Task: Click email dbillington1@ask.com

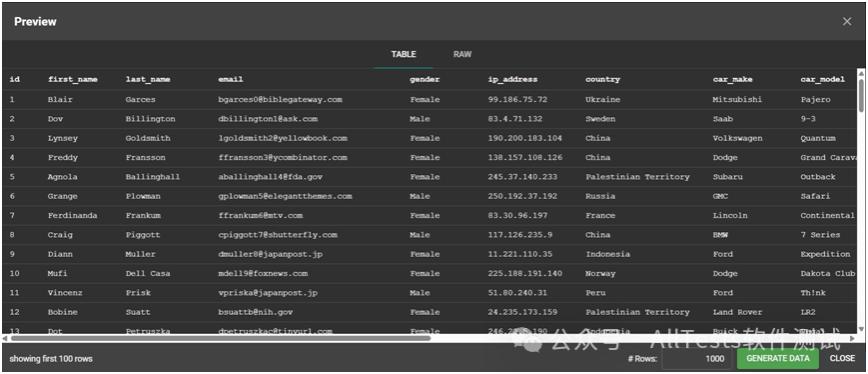Action: 268,119
